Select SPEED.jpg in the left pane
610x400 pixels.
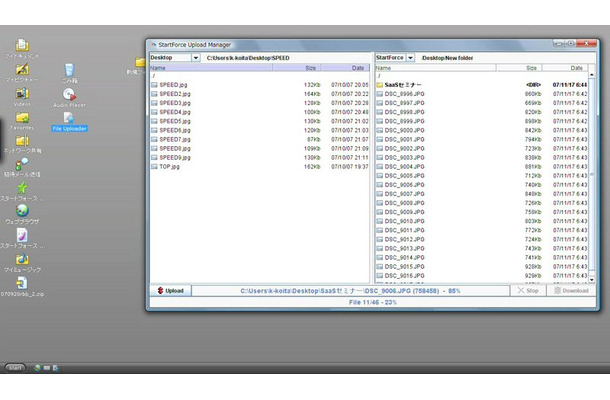point(260,84)
